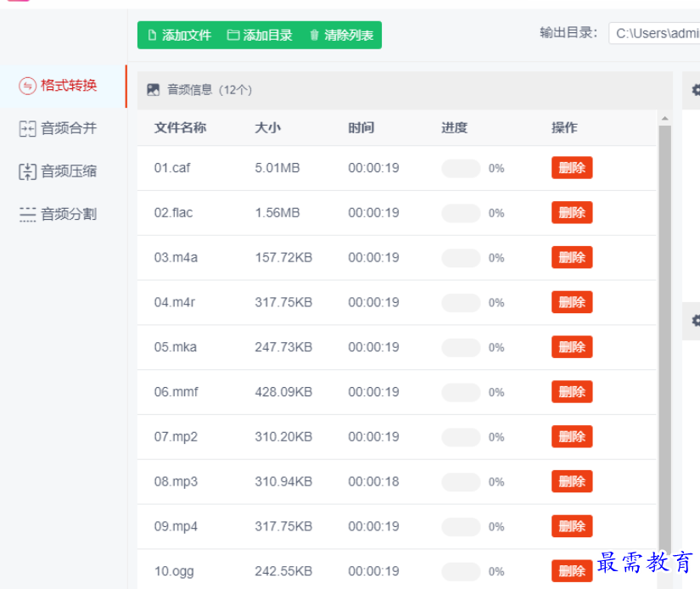This screenshot has width=700, height=589.
Task: Delete 08.mp3 from the list
Action: (x=571, y=482)
